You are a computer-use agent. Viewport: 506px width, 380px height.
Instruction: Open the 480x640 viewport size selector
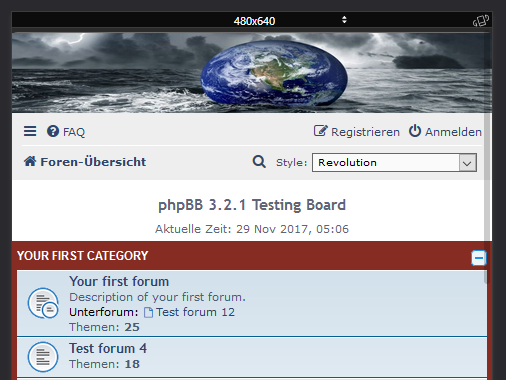tap(254, 21)
